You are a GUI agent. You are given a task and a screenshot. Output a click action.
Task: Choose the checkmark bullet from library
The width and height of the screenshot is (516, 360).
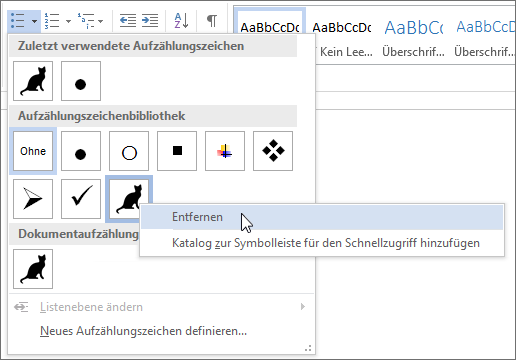[81, 199]
